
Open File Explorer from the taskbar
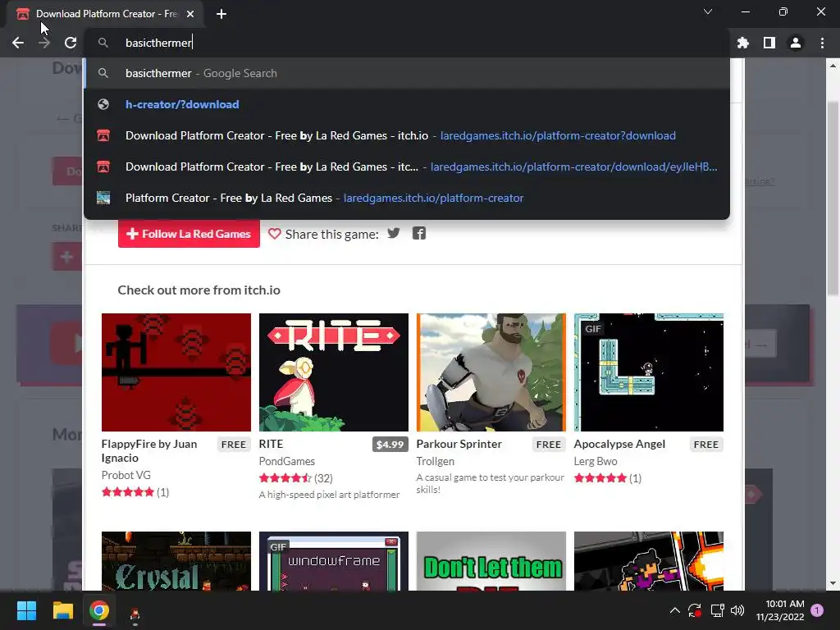coord(62,610)
